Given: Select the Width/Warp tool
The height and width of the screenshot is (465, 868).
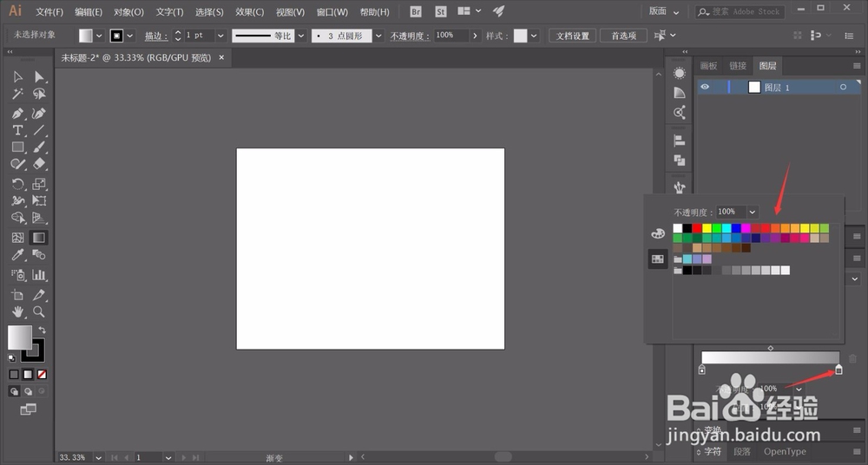Looking at the screenshot, I should 17,200.
